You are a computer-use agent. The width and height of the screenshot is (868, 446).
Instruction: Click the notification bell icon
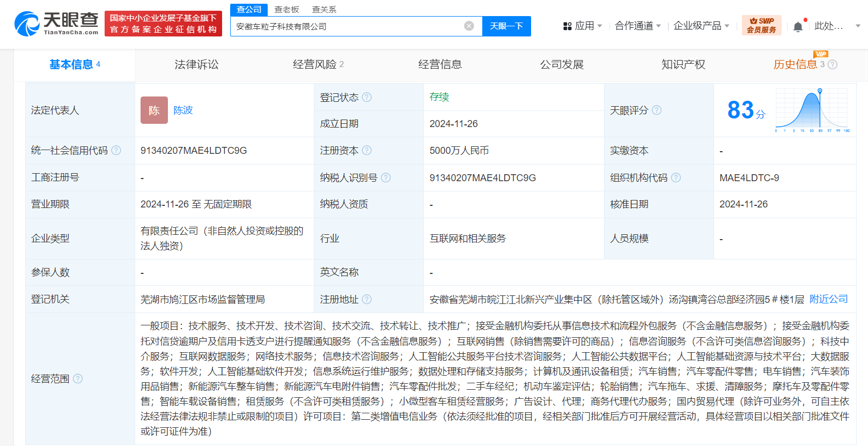798,26
